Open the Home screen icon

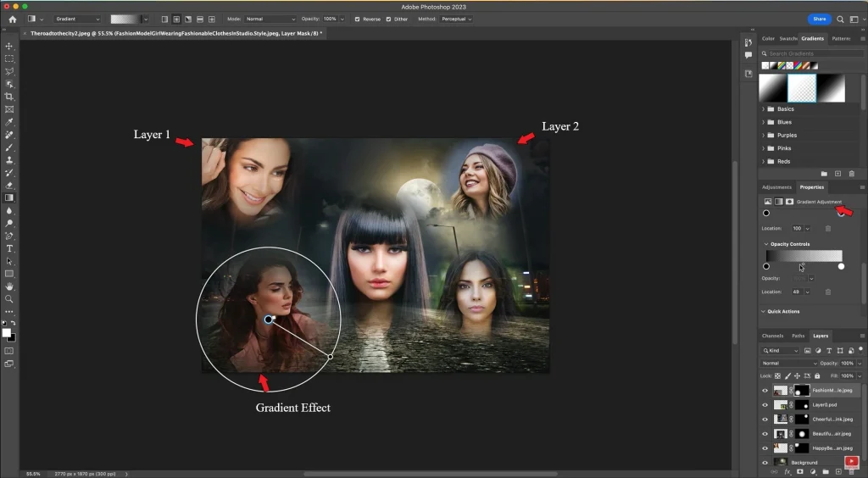pyautogui.click(x=12, y=19)
